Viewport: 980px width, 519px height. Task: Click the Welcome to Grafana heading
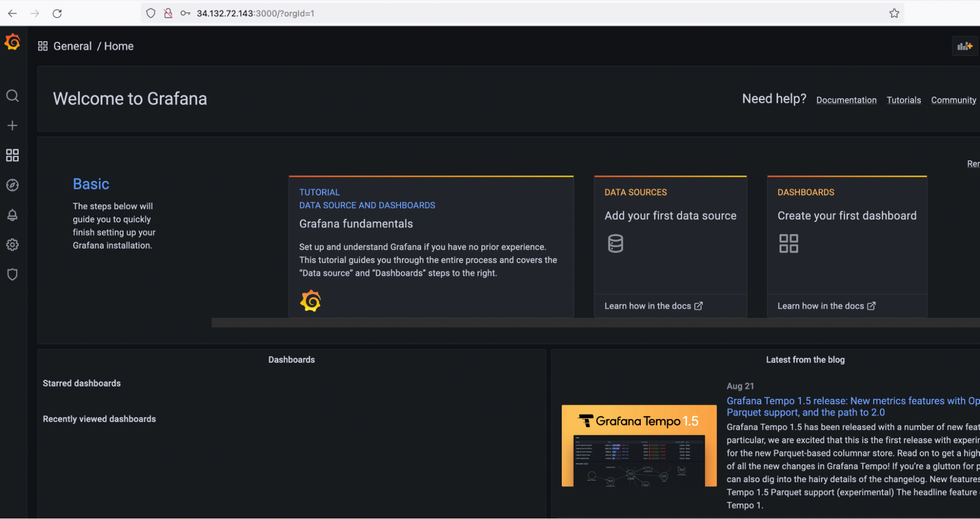pos(130,99)
